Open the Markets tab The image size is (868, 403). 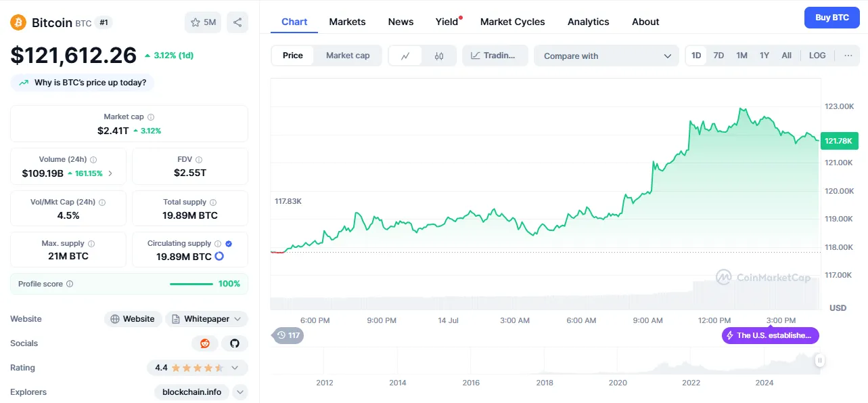click(347, 22)
